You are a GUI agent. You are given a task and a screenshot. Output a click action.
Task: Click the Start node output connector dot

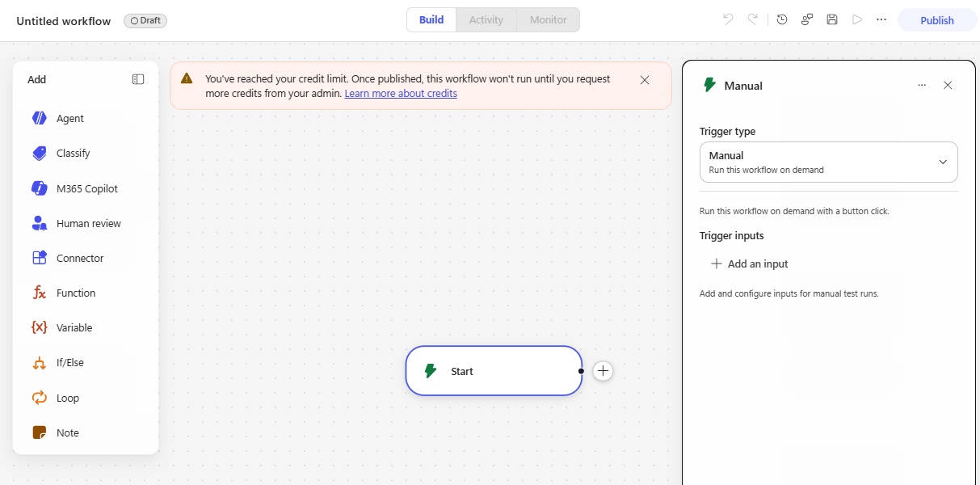tap(581, 371)
